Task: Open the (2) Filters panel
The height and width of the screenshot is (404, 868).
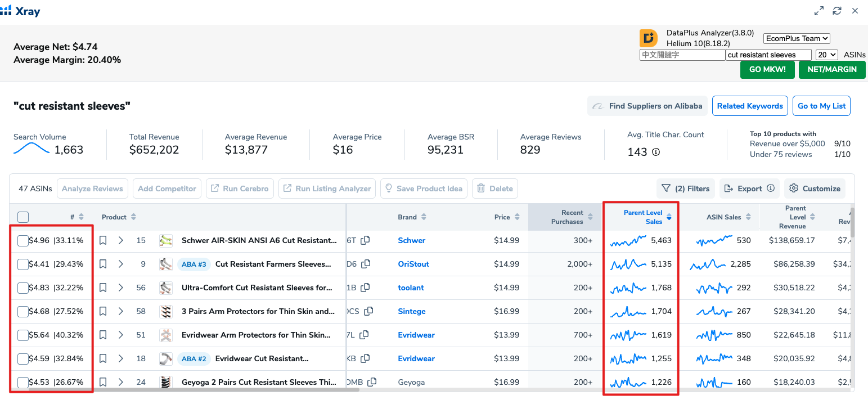Action: pos(685,188)
